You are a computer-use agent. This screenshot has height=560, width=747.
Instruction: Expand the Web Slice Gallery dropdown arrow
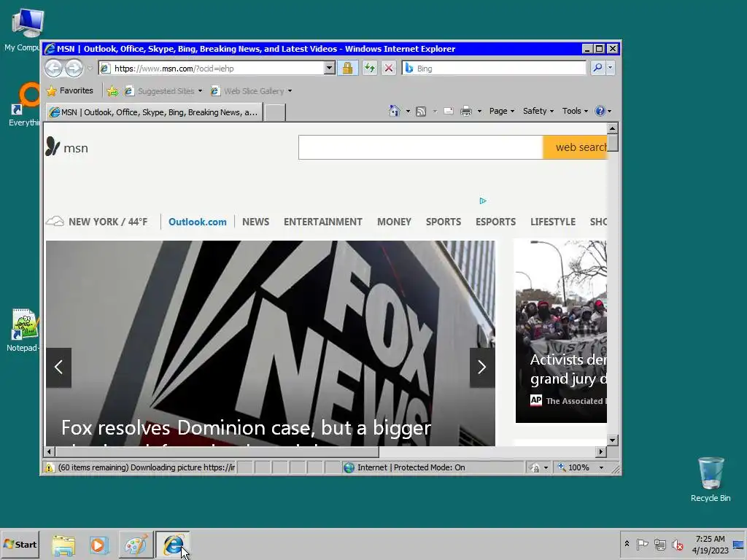tap(290, 91)
